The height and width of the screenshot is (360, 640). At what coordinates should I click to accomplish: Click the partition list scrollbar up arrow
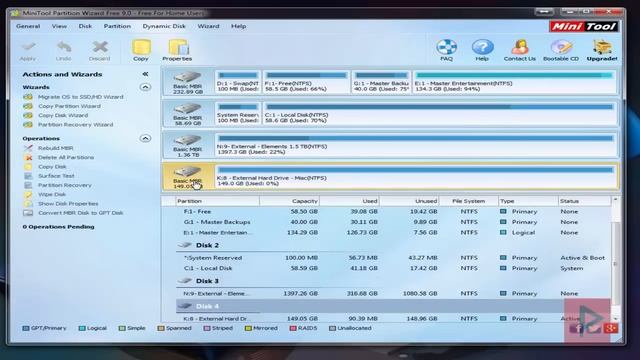(616, 200)
